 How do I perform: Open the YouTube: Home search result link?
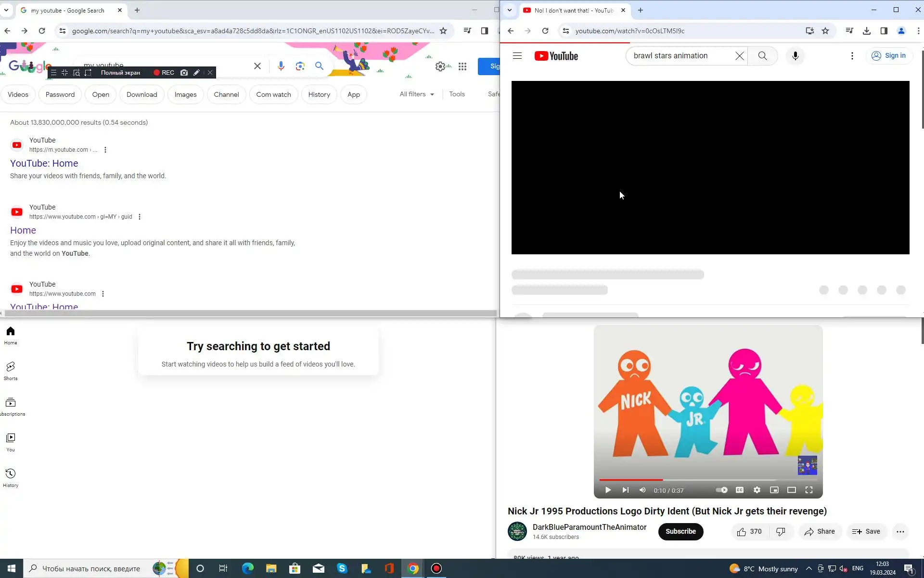pos(44,163)
